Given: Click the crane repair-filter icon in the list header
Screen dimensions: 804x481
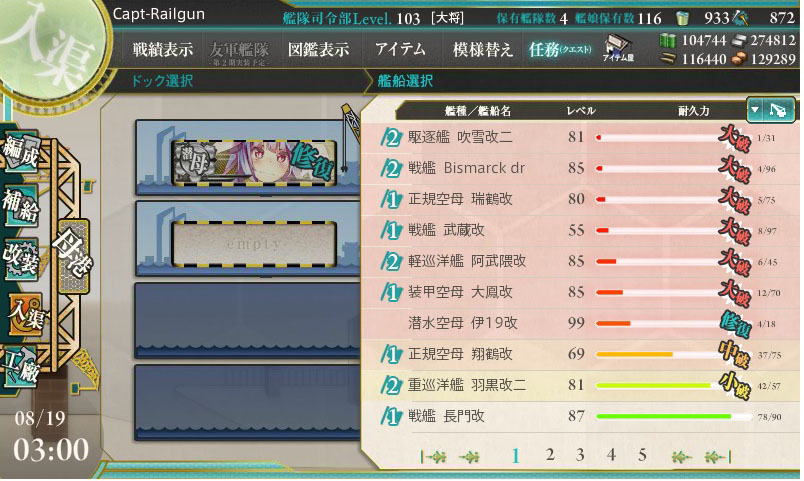Looking at the screenshot, I should [x=778, y=110].
